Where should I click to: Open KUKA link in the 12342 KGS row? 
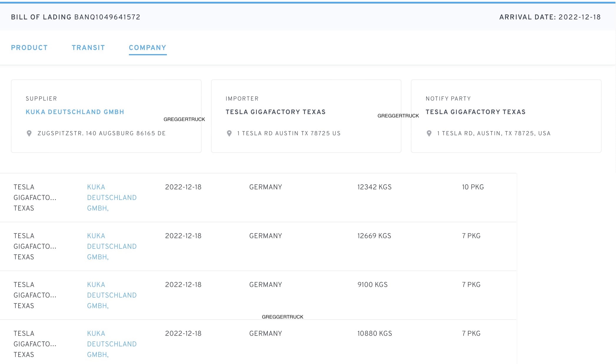112,198
